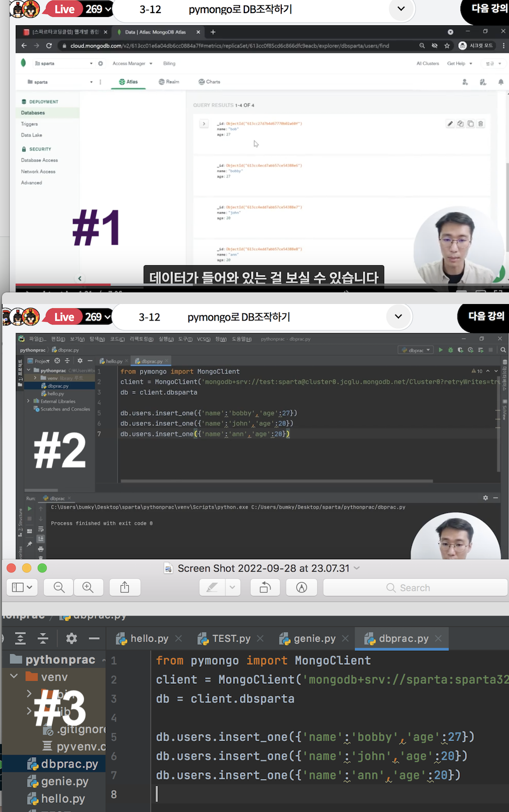Open VCS menu in PyCharm menu bar
509x812 pixels.
click(x=204, y=339)
